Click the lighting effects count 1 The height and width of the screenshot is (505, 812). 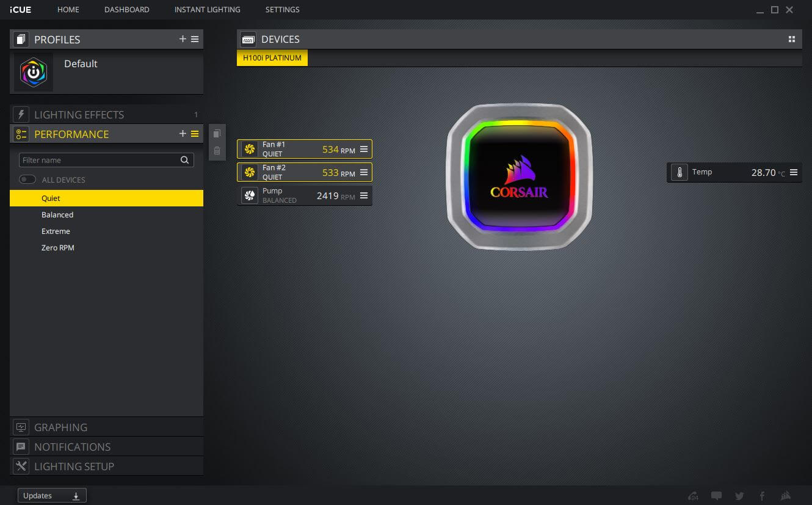pyautogui.click(x=196, y=115)
